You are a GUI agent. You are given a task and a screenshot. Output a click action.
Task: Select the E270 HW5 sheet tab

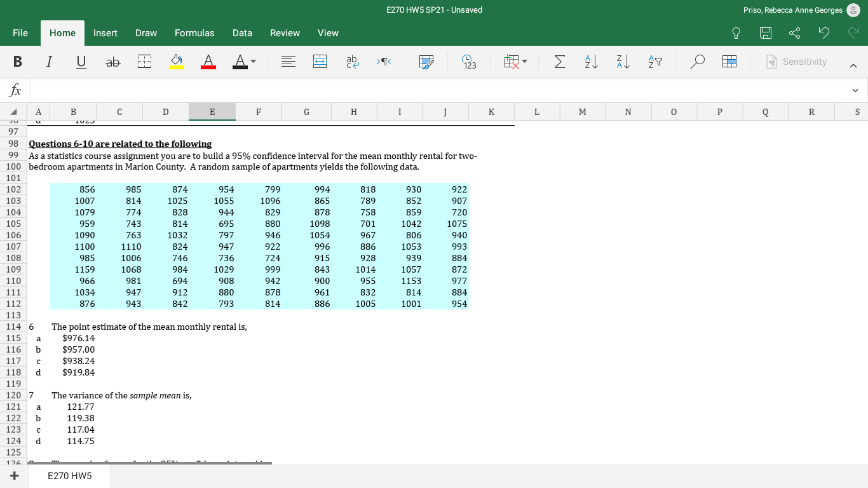pos(70,476)
